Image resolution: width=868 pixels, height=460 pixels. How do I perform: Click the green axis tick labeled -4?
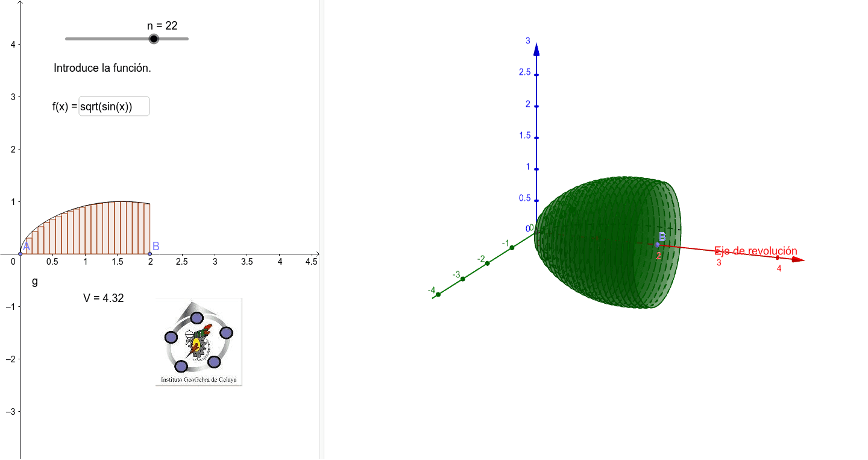coord(438,294)
